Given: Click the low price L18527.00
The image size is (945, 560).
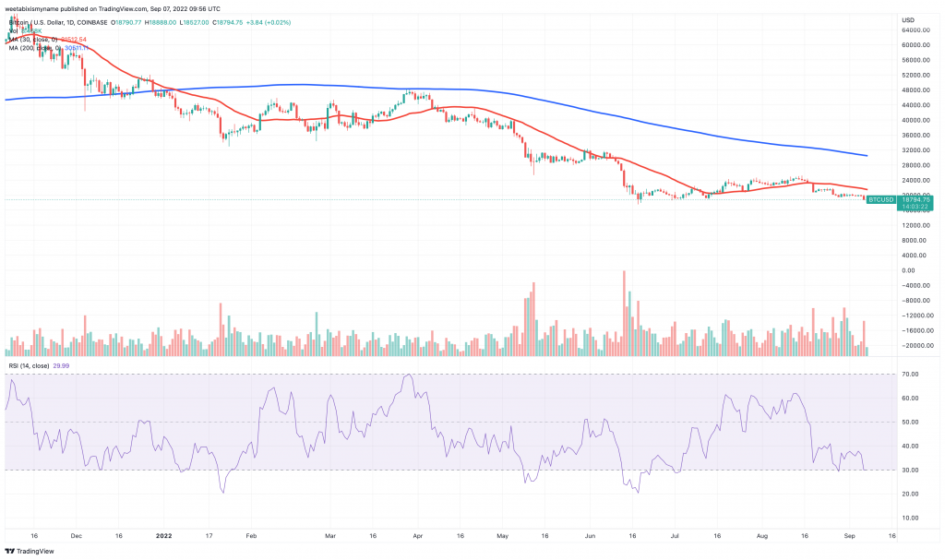Looking at the screenshot, I should pyautogui.click(x=194, y=22).
